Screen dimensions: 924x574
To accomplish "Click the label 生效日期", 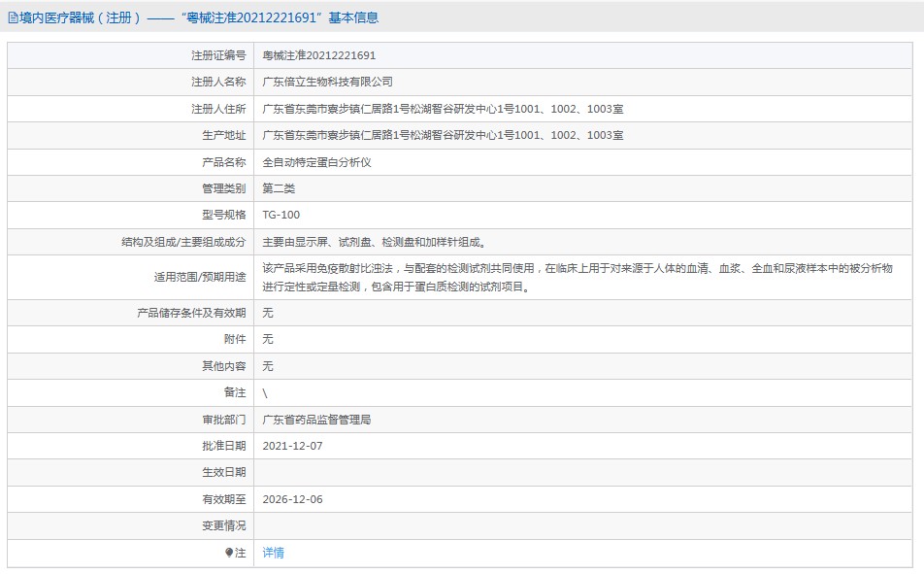I will pos(224,472).
